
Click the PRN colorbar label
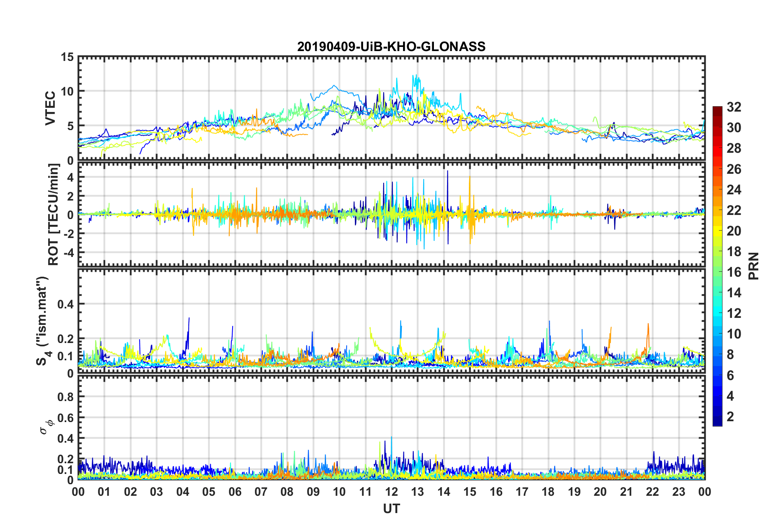[x=753, y=266]
